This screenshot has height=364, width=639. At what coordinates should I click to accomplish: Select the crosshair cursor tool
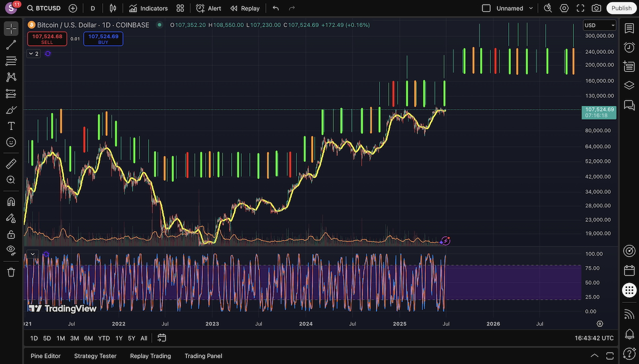[11, 28]
